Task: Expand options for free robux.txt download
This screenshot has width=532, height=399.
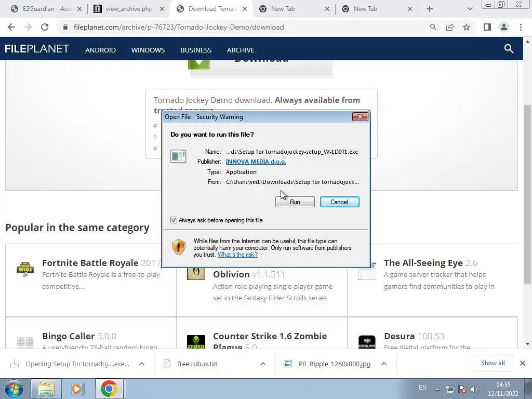Action: point(262,364)
